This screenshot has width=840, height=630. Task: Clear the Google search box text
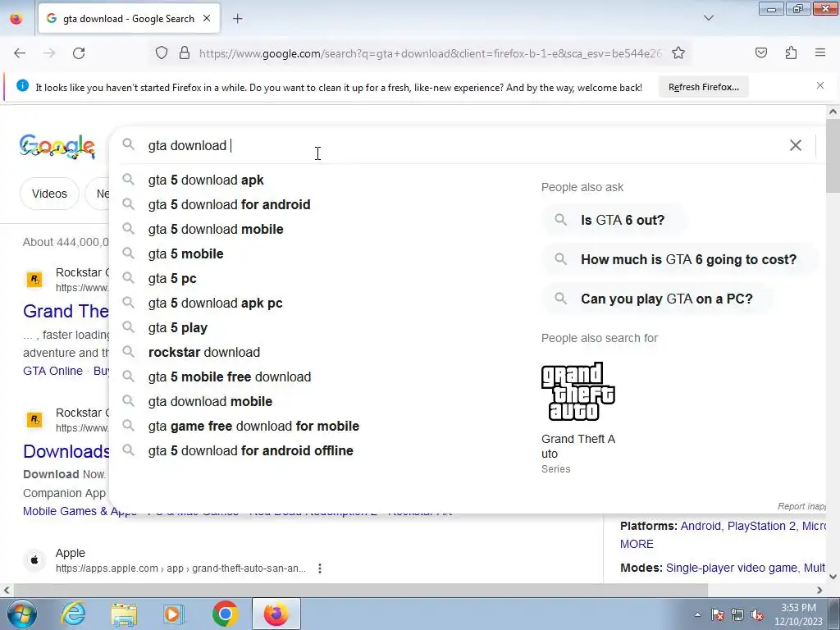click(796, 145)
